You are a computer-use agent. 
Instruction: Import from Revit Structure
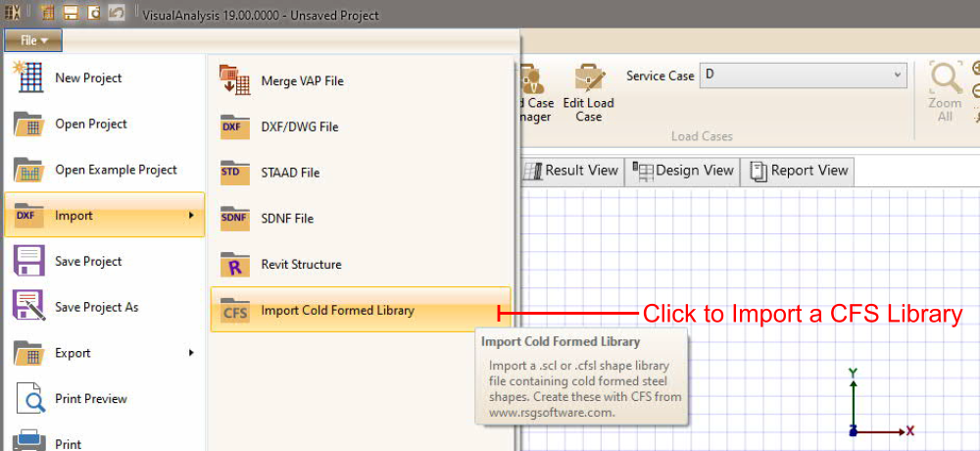click(361, 264)
